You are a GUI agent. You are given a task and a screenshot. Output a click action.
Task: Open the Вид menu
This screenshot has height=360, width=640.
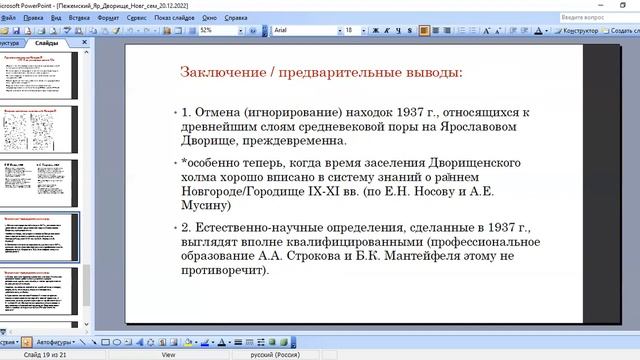click(x=56, y=18)
